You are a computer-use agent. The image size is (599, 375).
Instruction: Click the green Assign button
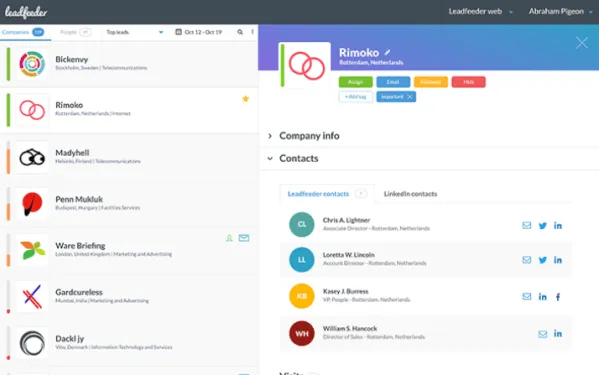[355, 82]
